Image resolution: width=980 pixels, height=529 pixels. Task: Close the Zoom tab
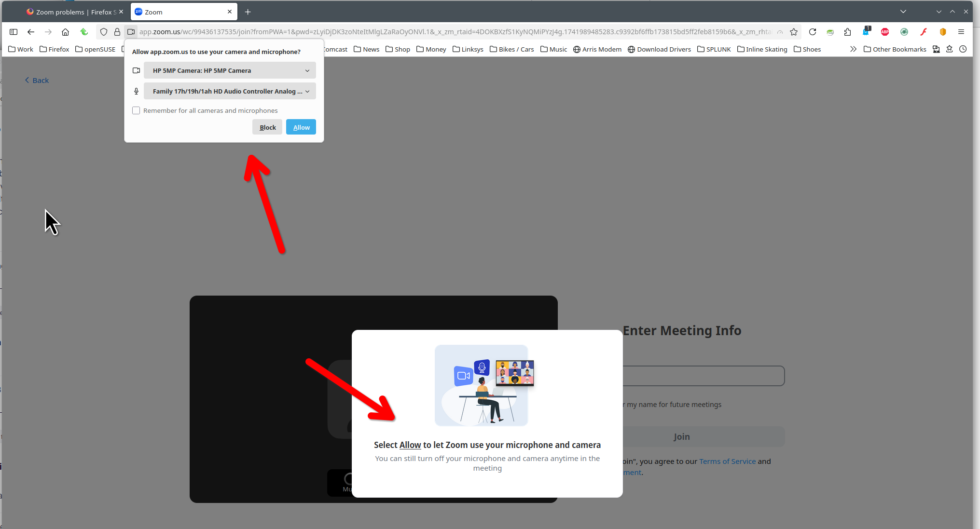pyautogui.click(x=230, y=12)
